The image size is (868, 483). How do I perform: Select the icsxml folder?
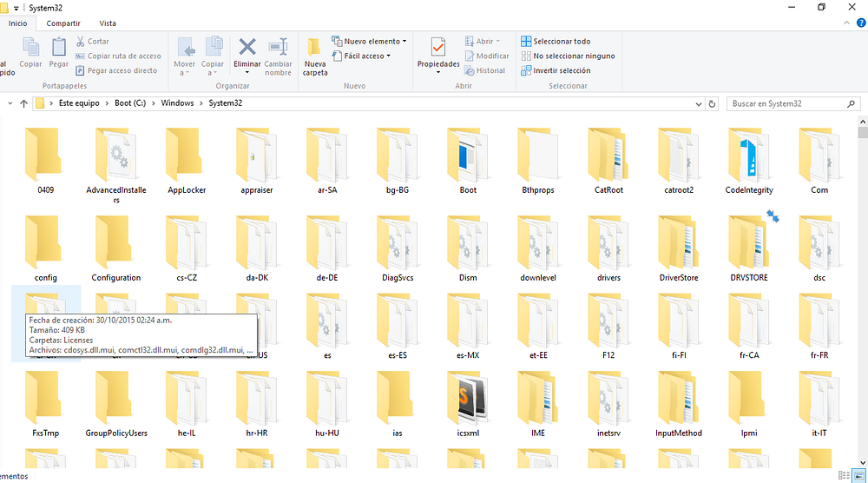(468, 404)
